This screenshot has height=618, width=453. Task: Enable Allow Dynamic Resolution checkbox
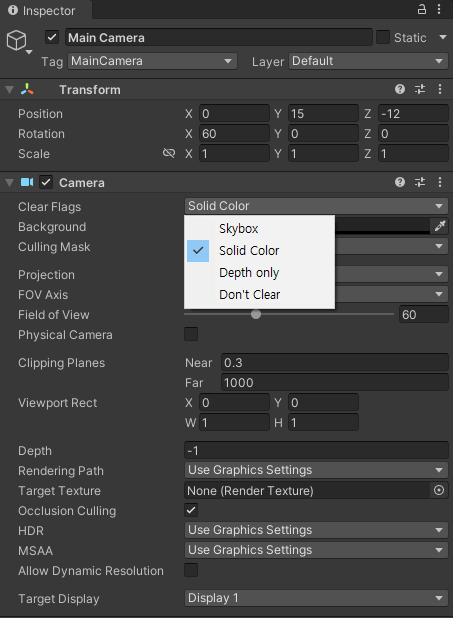click(191, 570)
